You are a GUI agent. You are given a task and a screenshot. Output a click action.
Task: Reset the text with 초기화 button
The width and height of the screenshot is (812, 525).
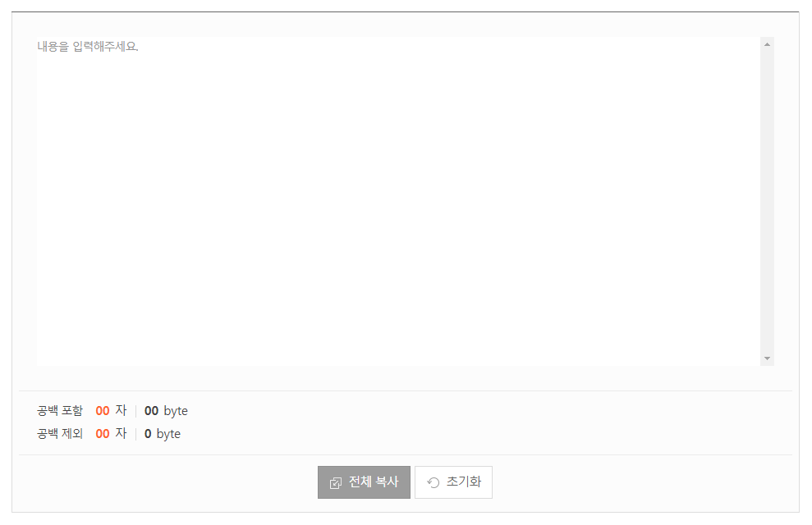[454, 482]
